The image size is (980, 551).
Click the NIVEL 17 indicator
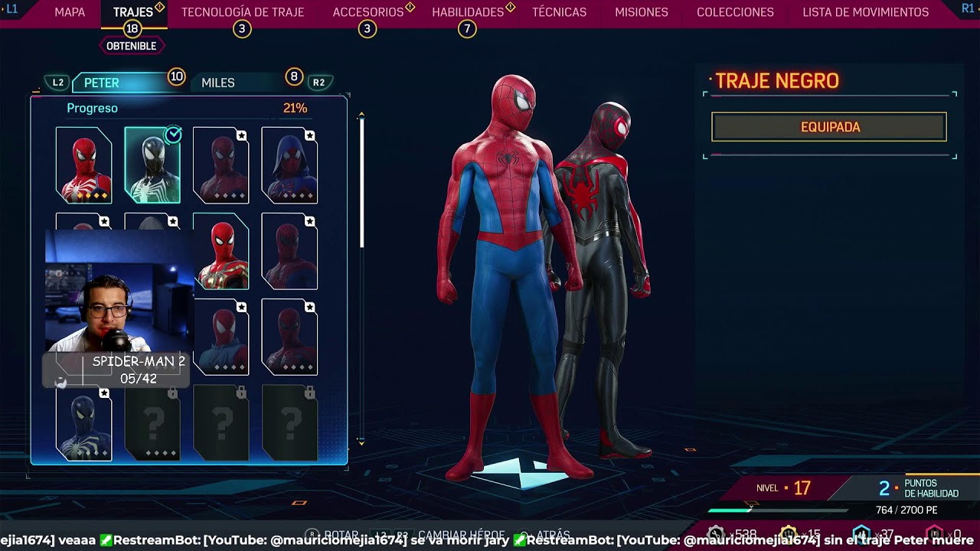click(783, 488)
